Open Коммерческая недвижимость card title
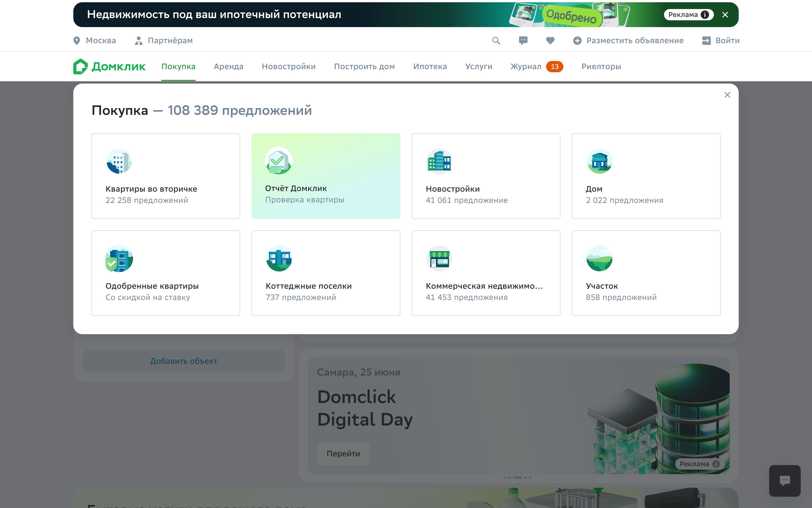The width and height of the screenshot is (812, 508). (x=484, y=286)
